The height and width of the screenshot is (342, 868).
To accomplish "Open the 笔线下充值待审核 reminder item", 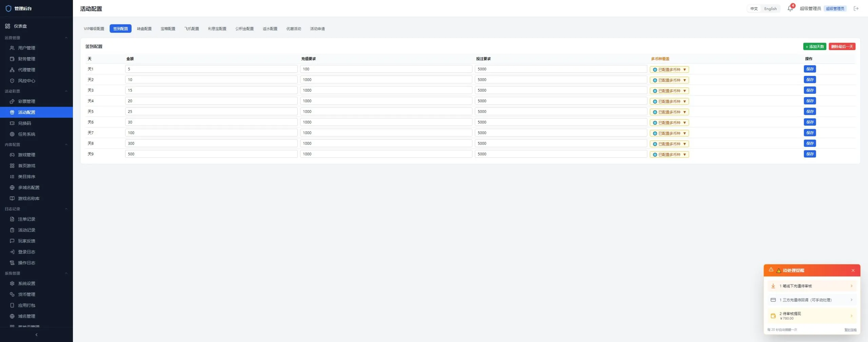I will click(812, 286).
